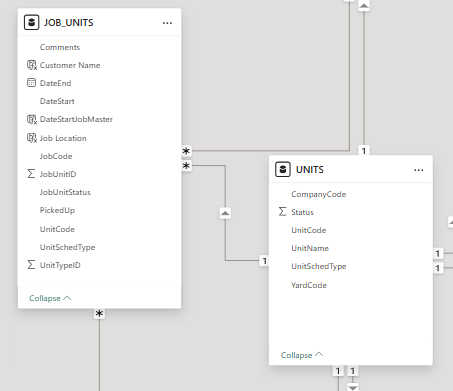Click sigma icon beside Status in UNITS

282,212
